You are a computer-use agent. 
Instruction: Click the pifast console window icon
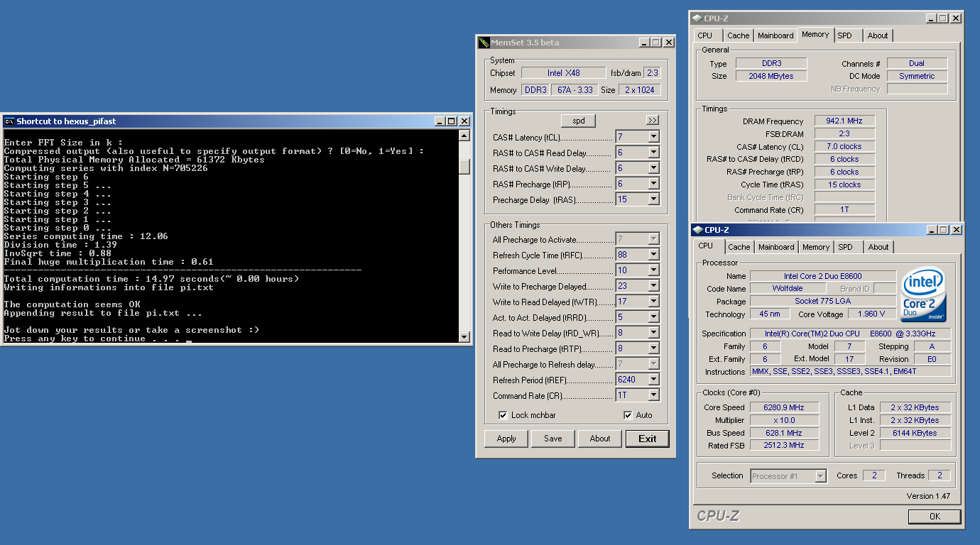[x=9, y=121]
